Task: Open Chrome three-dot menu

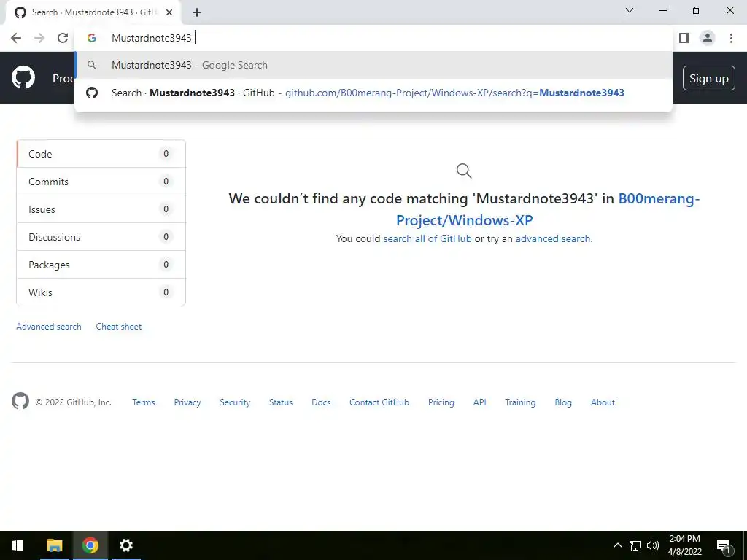Action: [731, 38]
